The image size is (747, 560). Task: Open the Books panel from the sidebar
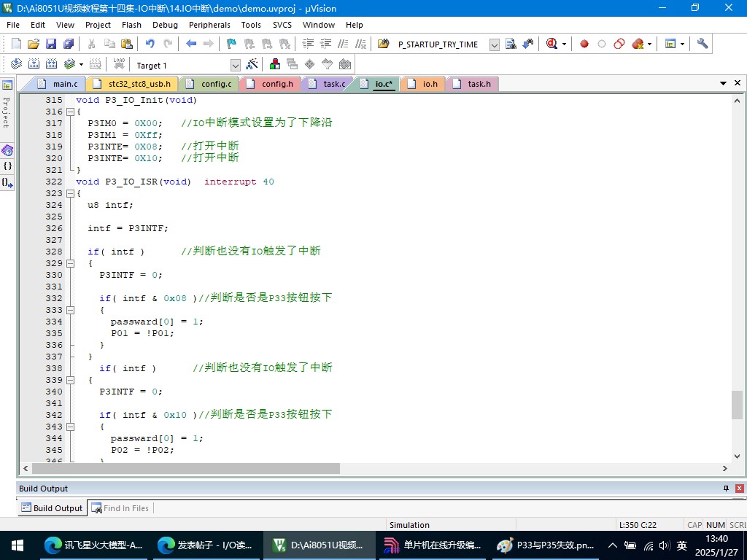(x=7, y=151)
